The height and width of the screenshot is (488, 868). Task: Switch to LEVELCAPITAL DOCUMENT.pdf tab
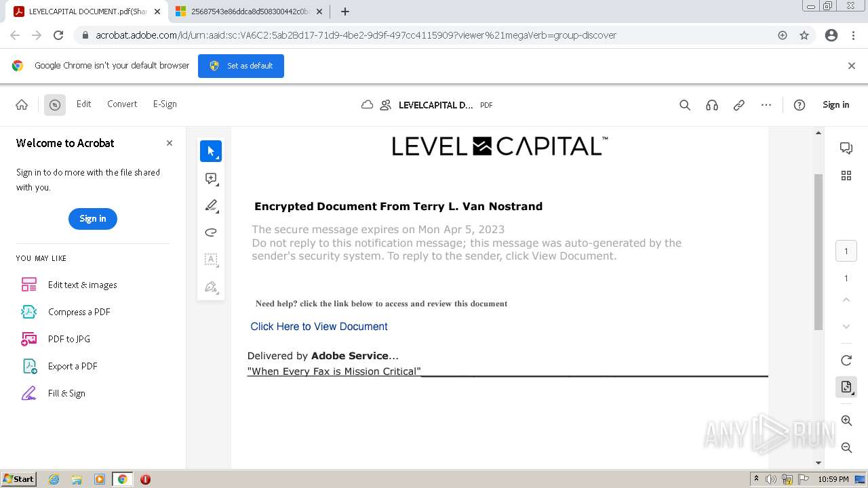[x=87, y=12]
